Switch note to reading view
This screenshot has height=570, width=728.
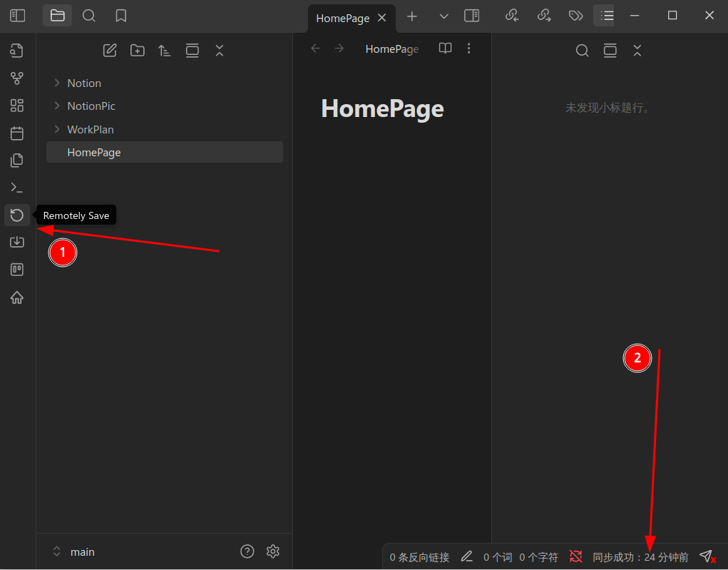tap(445, 49)
